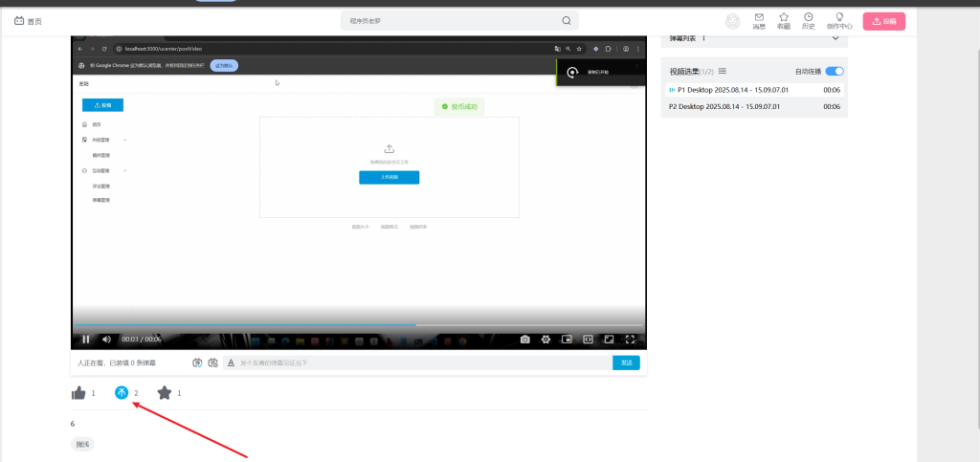Toggle the danmaku display icon

[197, 363]
